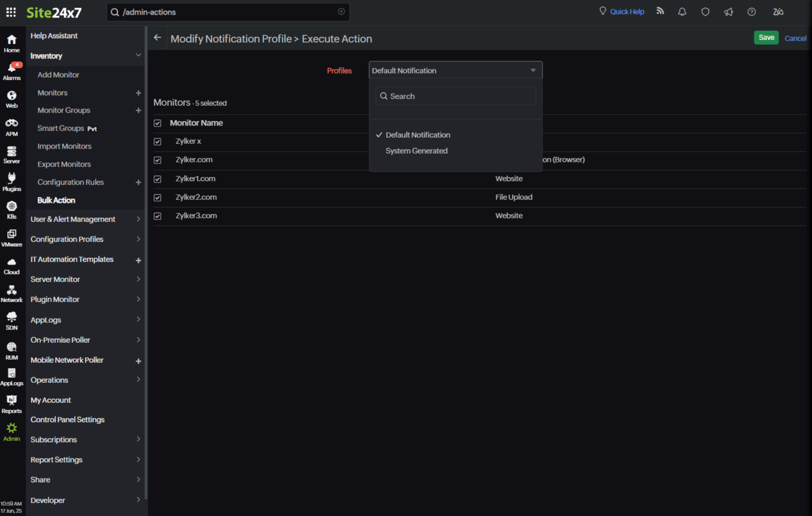812x516 pixels.
Task: Open Import Monitors menu item
Action: pyautogui.click(x=64, y=146)
